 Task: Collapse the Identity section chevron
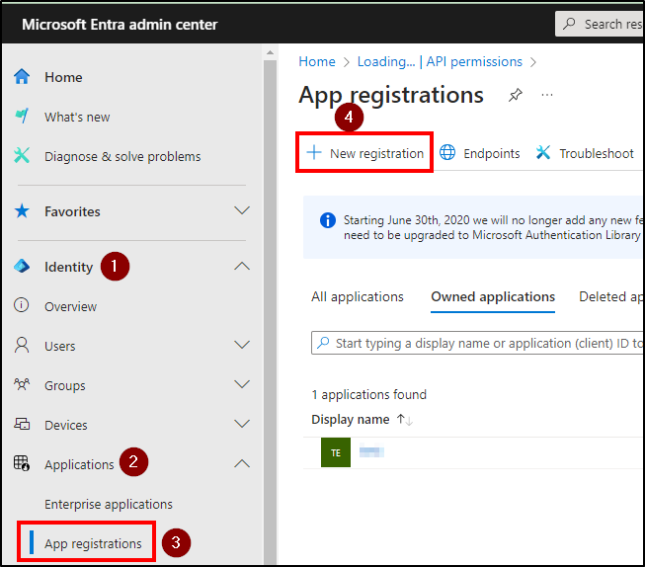[x=242, y=266]
